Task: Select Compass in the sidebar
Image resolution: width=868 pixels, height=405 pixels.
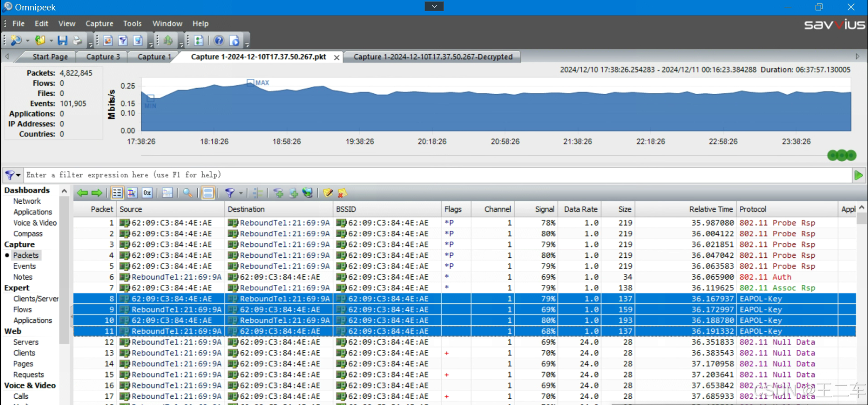Action: coord(28,233)
